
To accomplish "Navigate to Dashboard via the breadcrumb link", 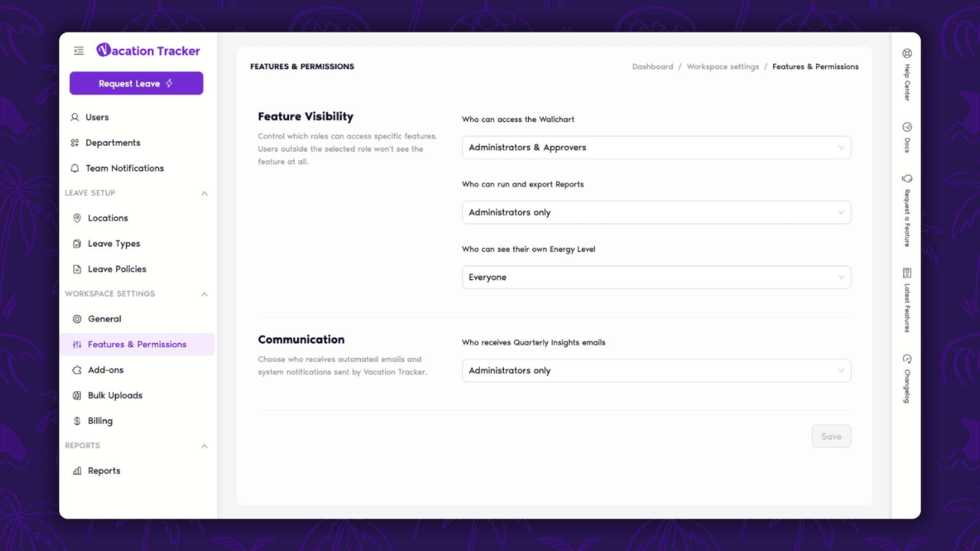I will 652,66.
